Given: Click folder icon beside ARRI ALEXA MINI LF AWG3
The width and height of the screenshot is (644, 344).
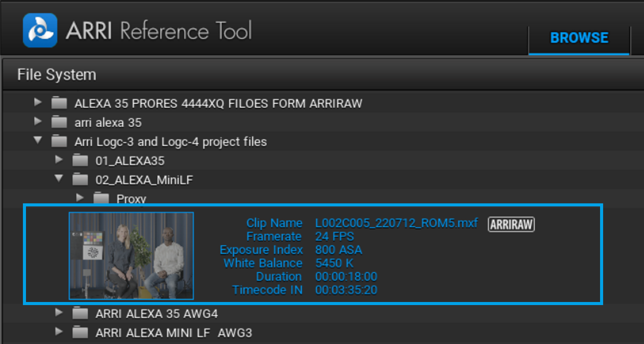Looking at the screenshot, I should pyautogui.click(x=80, y=333).
